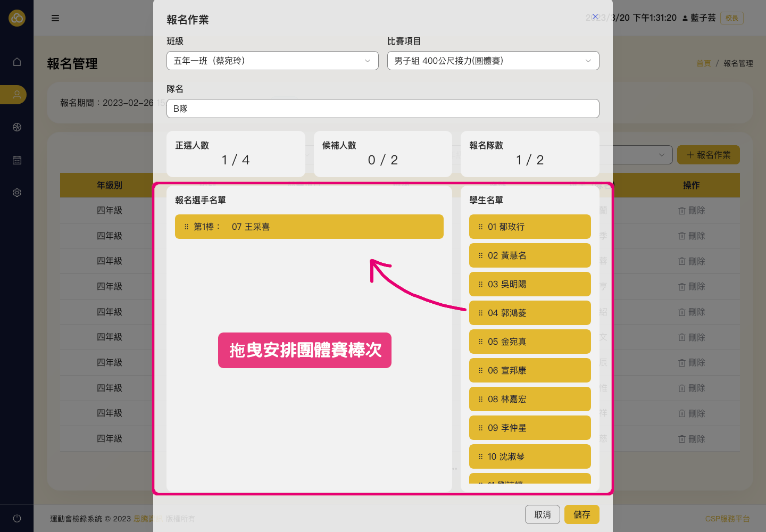This screenshot has height=532, width=766.
Task: Open the sports ball sidebar icon
Action: click(x=17, y=127)
